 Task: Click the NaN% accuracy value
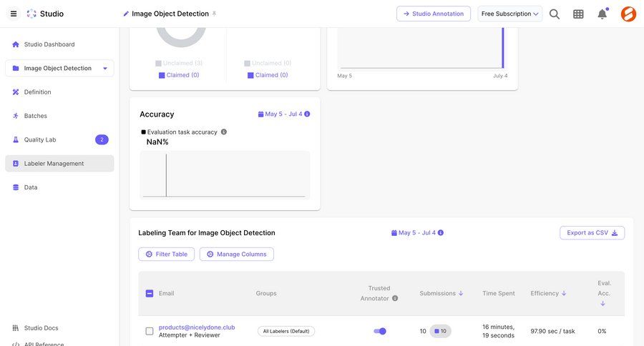(157, 142)
